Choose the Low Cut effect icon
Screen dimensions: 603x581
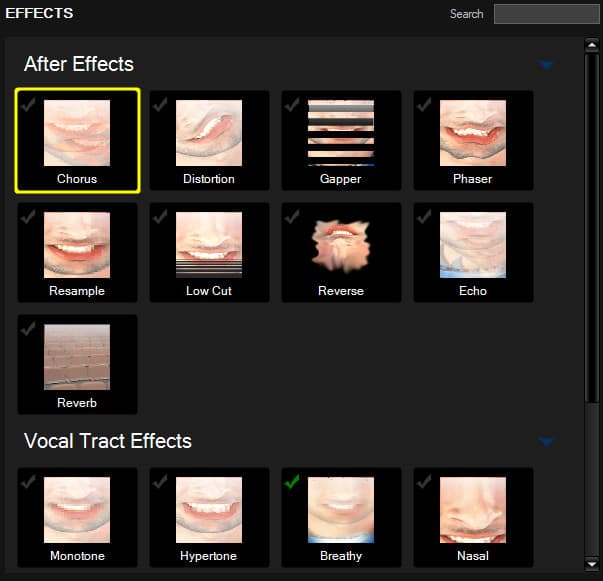coord(209,245)
